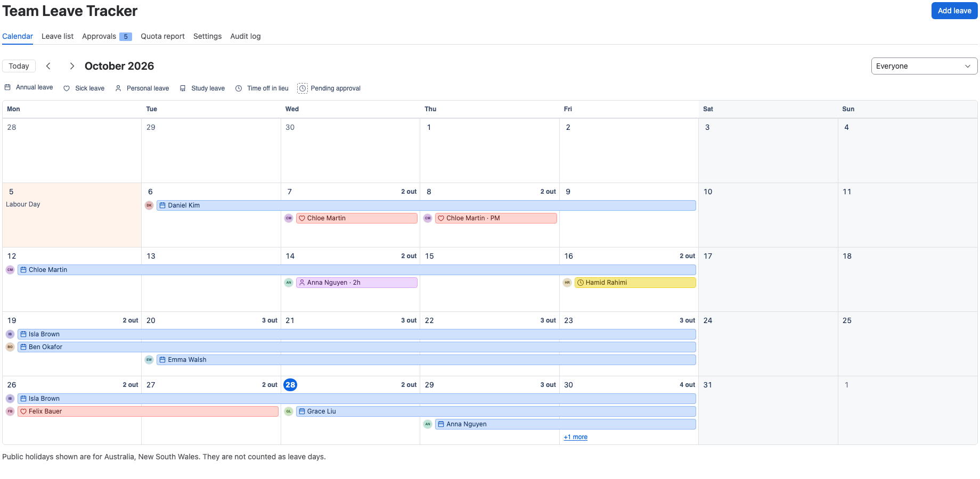Open the Everyone filter dropdown
This screenshot has width=980, height=479.
[x=924, y=66]
